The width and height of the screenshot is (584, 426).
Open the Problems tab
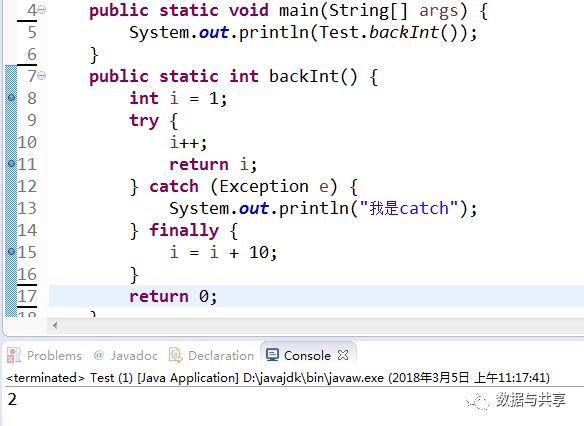click(45, 356)
